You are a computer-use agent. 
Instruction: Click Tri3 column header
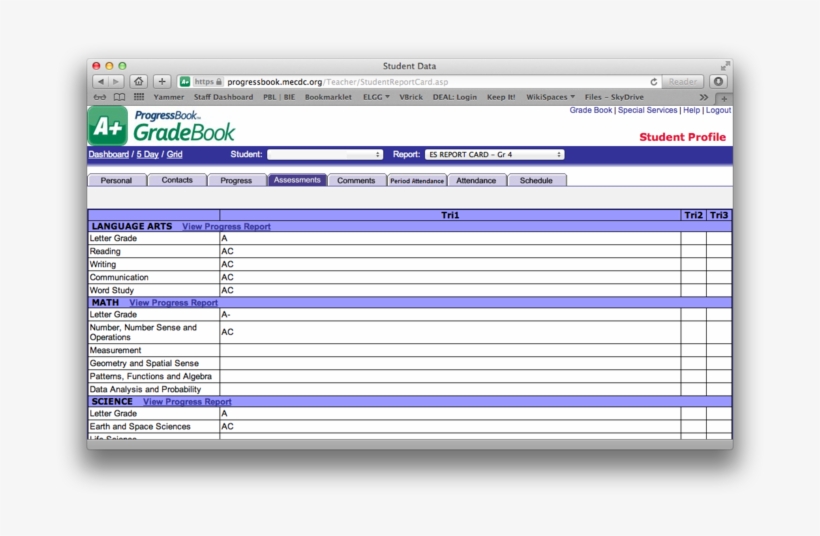point(719,215)
